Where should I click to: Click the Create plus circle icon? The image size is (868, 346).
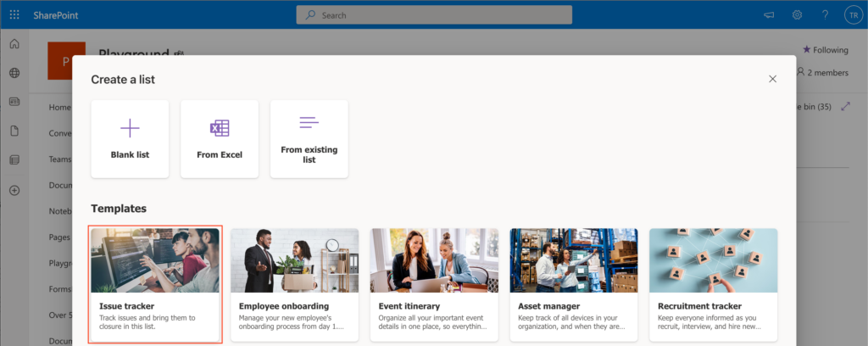tap(14, 191)
